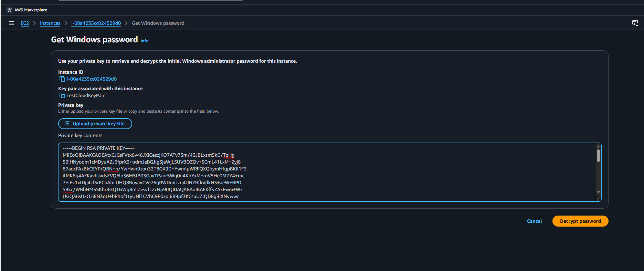The height and width of the screenshot is (271, 644).
Task: Click the AWS Marketplace shortcut icon
Action: click(10, 10)
